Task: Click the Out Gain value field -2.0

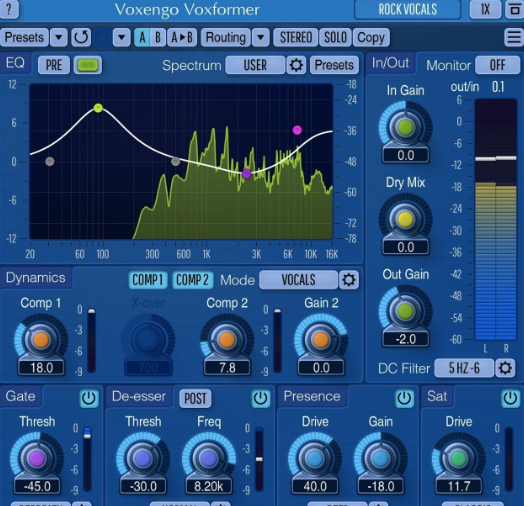Action: (x=406, y=339)
